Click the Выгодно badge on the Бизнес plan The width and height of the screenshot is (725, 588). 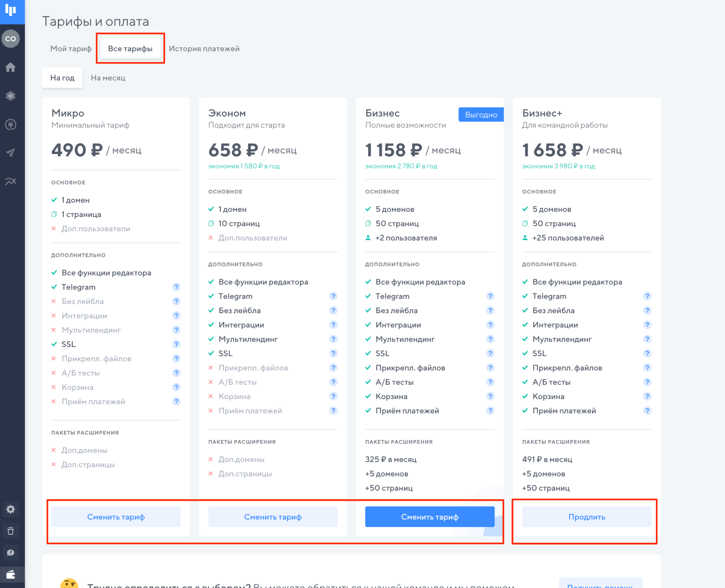pyautogui.click(x=481, y=115)
